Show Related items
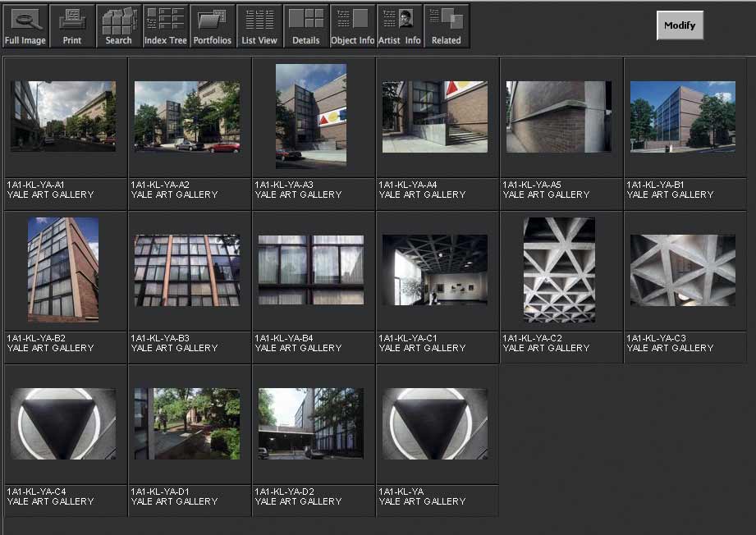The image size is (756, 535). pyautogui.click(x=446, y=25)
